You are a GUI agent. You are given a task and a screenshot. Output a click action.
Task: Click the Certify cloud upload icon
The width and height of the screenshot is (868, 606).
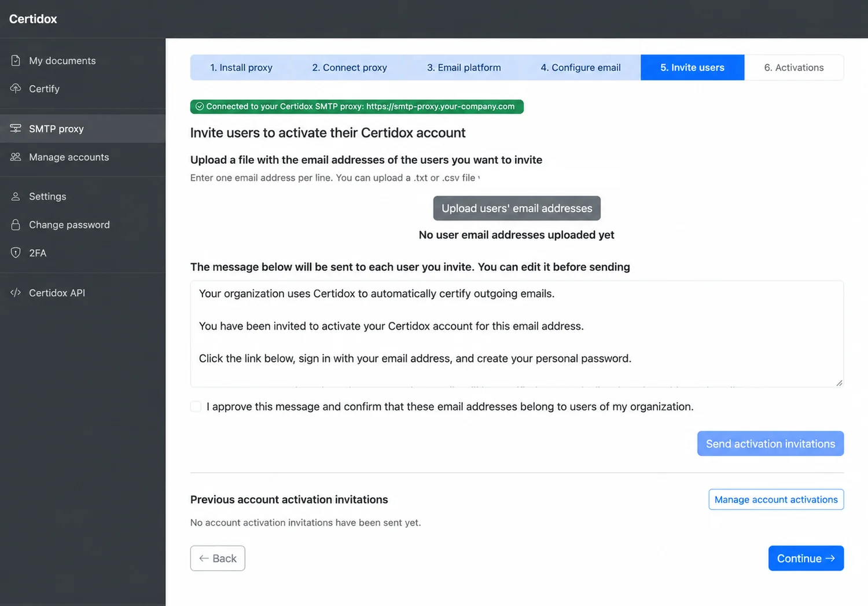[16, 88]
